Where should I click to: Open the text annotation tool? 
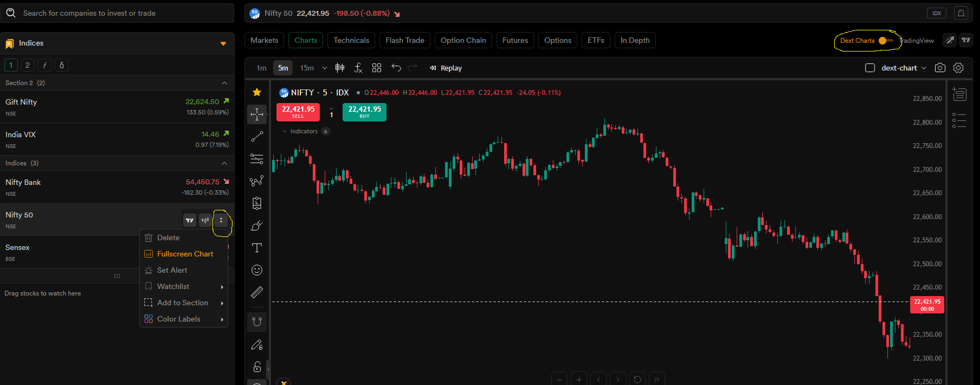tap(257, 248)
